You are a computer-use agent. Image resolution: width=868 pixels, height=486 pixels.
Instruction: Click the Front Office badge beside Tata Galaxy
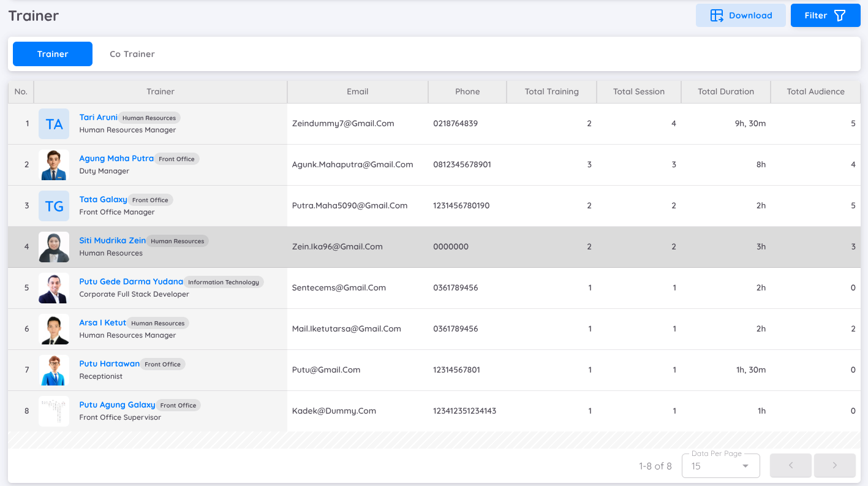[150, 200]
